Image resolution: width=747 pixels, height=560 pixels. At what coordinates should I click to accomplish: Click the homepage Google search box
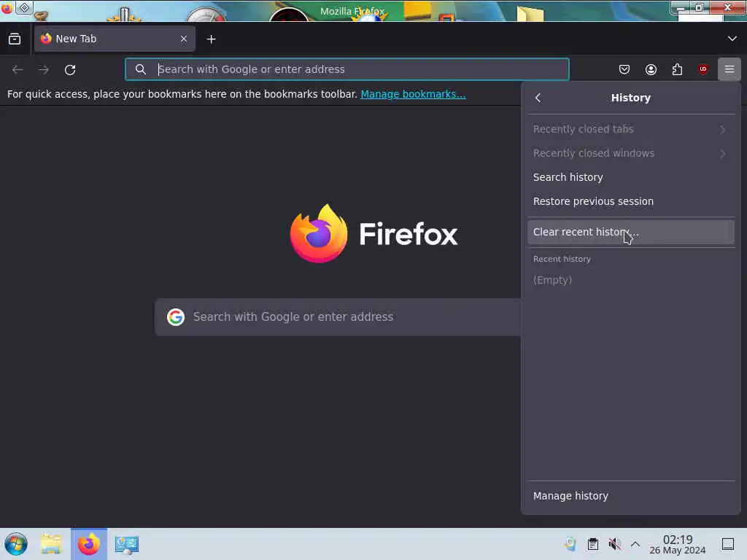click(x=338, y=316)
